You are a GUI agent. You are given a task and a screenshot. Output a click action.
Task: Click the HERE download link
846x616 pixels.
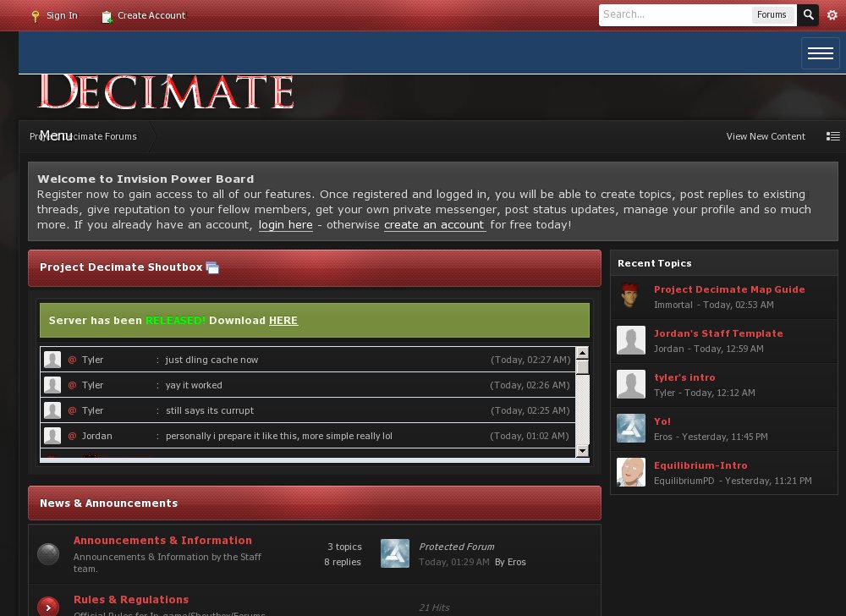pyautogui.click(x=283, y=321)
